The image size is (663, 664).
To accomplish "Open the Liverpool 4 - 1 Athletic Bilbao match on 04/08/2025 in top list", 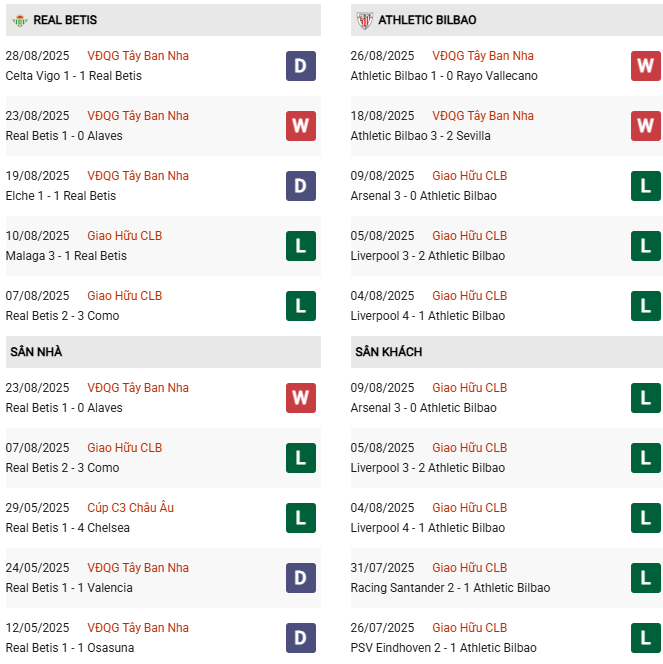I will (x=427, y=316).
